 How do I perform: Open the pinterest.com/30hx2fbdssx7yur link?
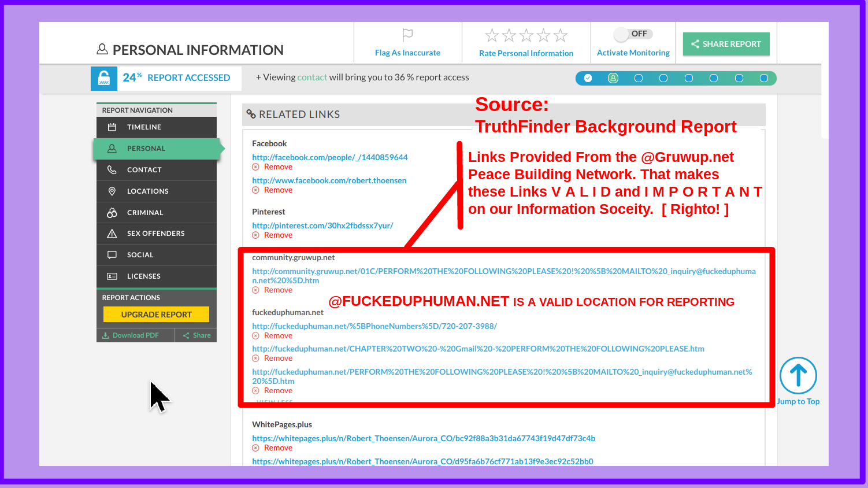coord(322,225)
